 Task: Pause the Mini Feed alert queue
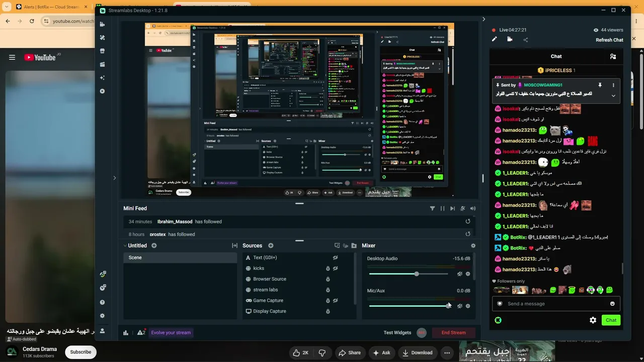[x=442, y=208]
